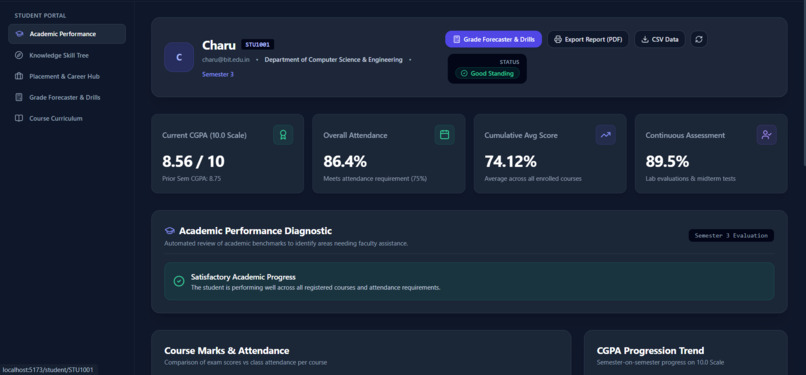Viewport: 806px width, 375px height.
Task: Click the Course Marks & Attendance heading
Action: pyautogui.click(x=227, y=351)
